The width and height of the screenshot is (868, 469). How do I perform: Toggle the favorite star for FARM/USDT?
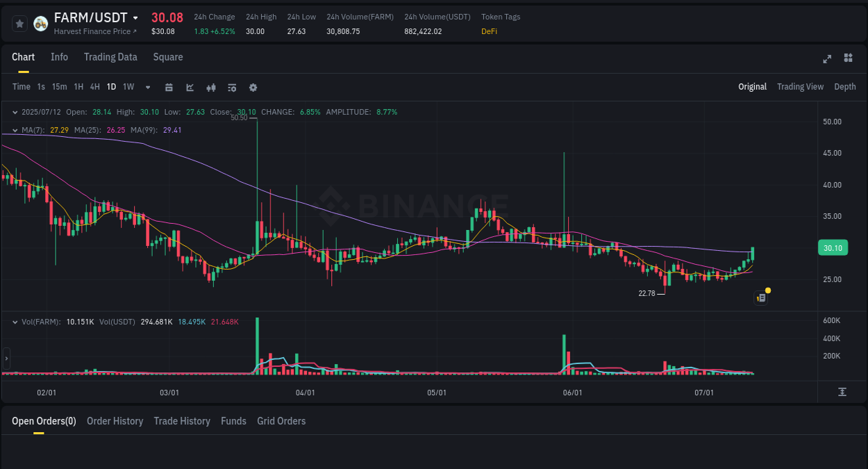(19, 23)
